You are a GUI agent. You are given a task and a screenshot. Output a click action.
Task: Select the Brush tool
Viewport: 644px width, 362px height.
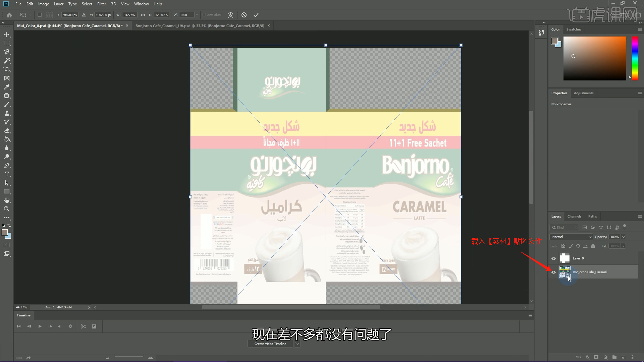(7, 105)
